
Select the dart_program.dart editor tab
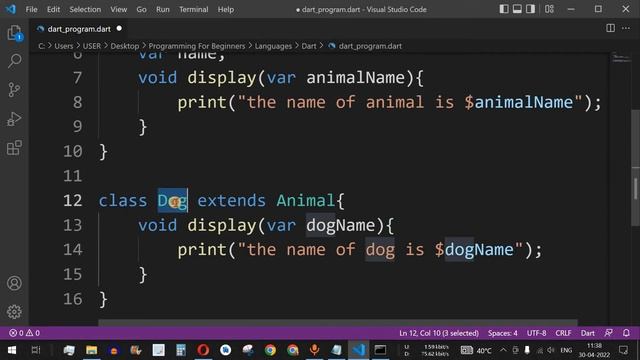(x=79, y=29)
